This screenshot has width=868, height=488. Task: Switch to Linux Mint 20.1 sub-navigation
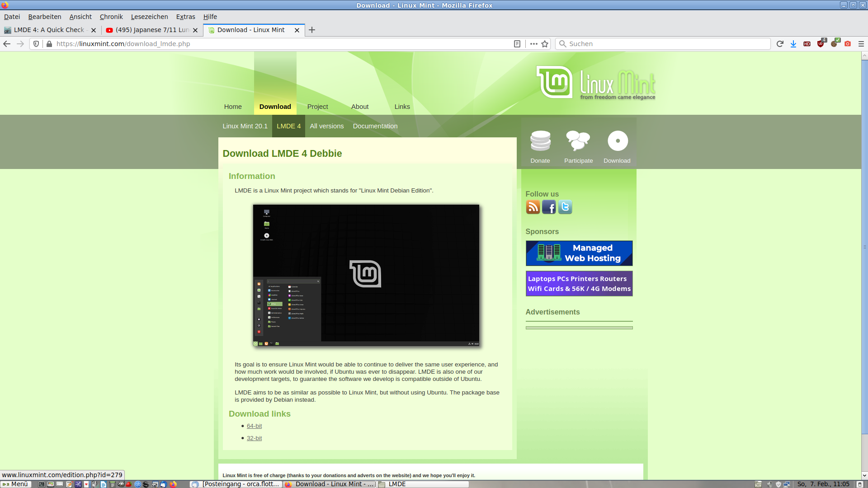[245, 126]
